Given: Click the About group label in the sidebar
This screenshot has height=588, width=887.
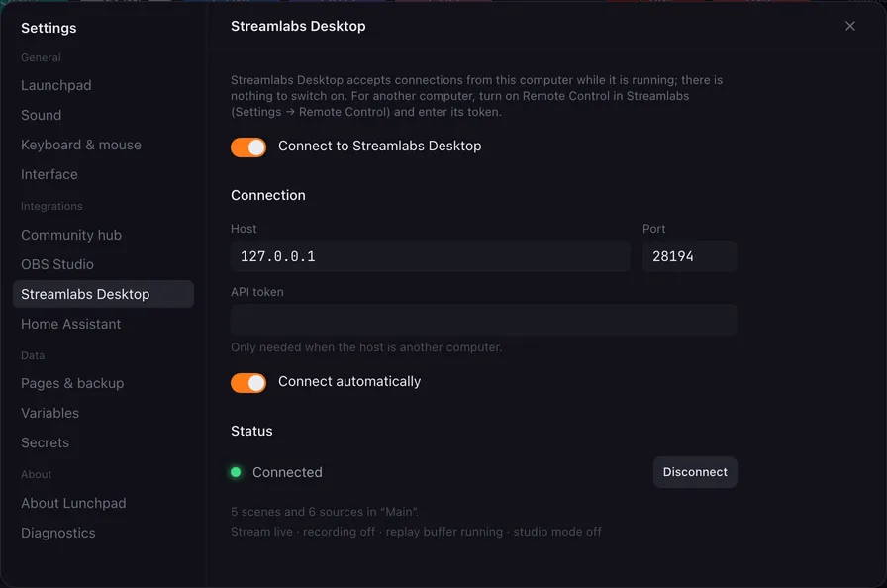Looking at the screenshot, I should pos(37,474).
